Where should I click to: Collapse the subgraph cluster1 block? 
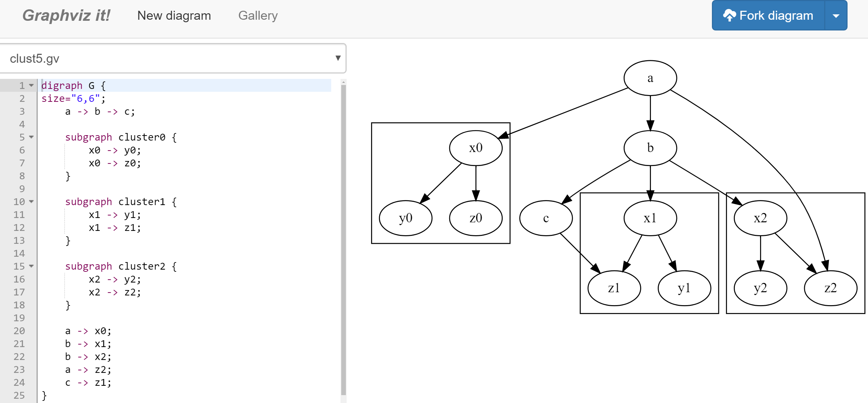tap(31, 201)
